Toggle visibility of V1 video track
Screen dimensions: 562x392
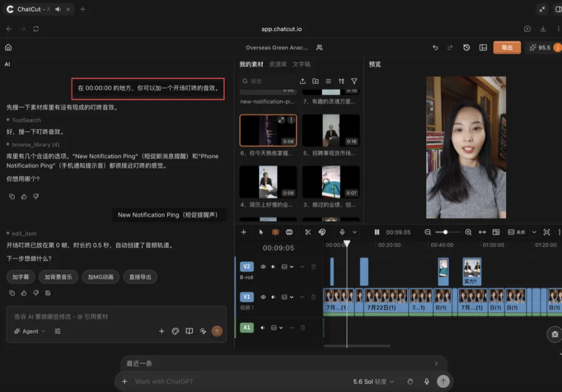click(263, 297)
